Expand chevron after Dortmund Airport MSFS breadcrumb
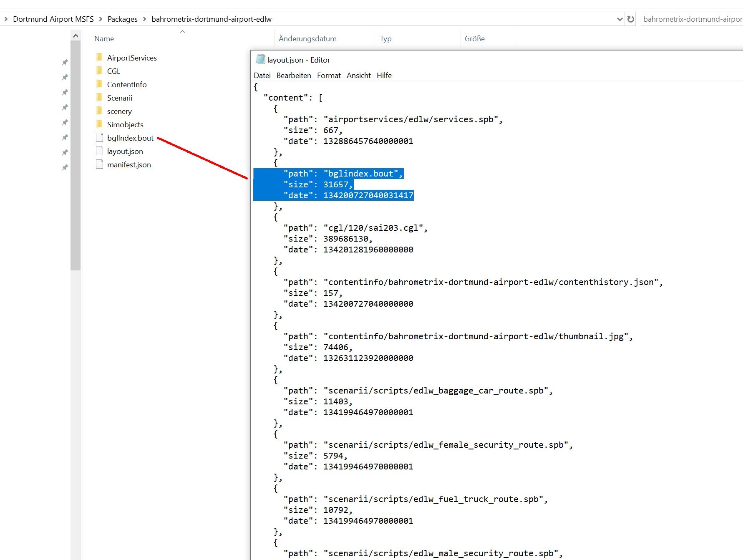This screenshot has width=743, height=560. click(x=101, y=19)
